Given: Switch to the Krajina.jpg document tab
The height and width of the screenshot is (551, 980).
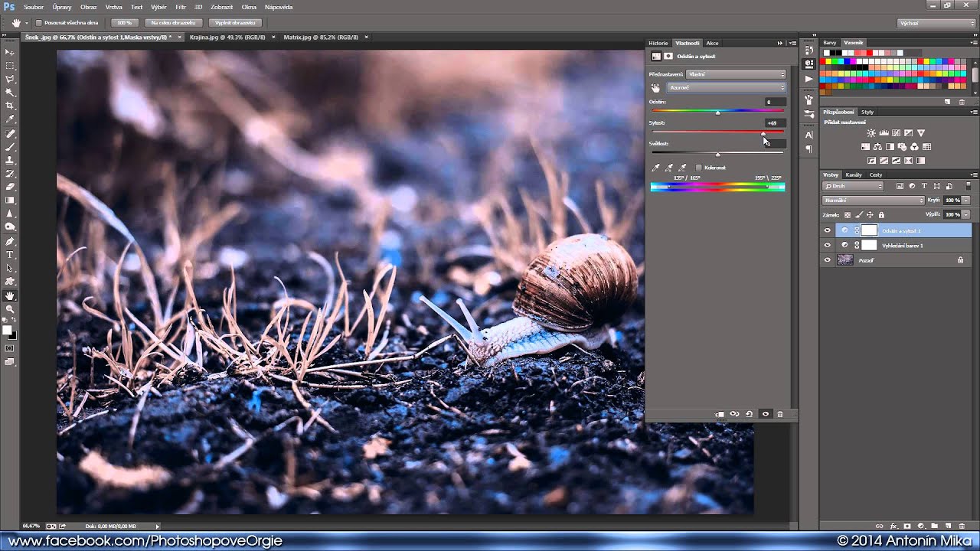Looking at the screenshot, I should (x=227, y=37).
